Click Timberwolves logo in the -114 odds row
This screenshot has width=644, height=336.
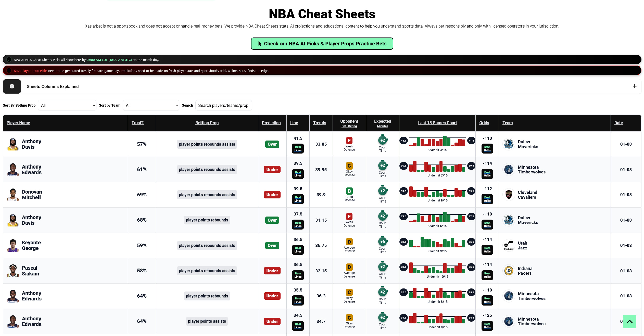tap(509, 170)
